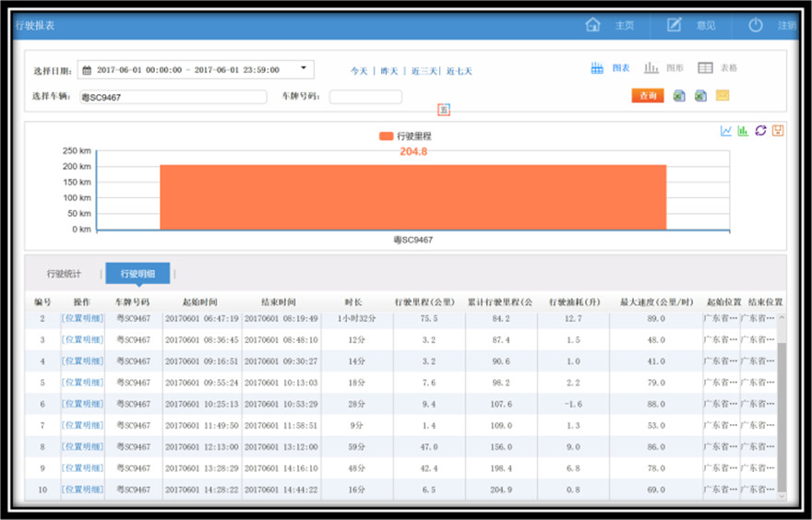Click the orange 查询 button

coord(648,96)
